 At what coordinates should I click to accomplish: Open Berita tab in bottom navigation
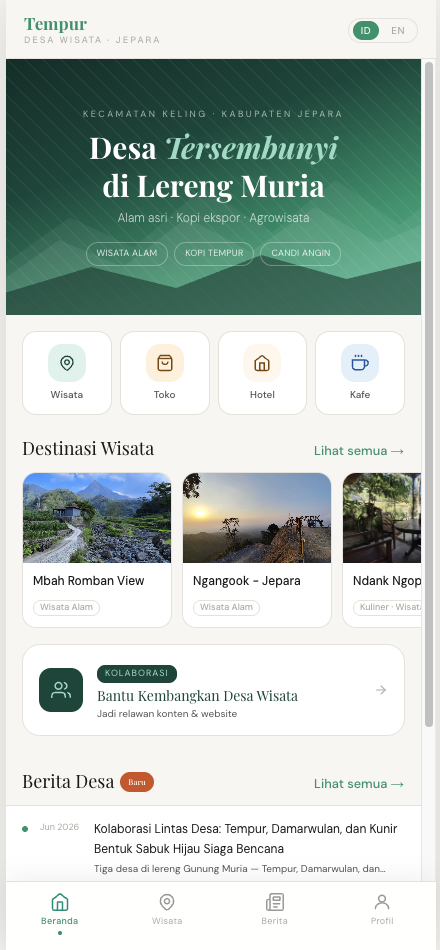tap(275, 909)
